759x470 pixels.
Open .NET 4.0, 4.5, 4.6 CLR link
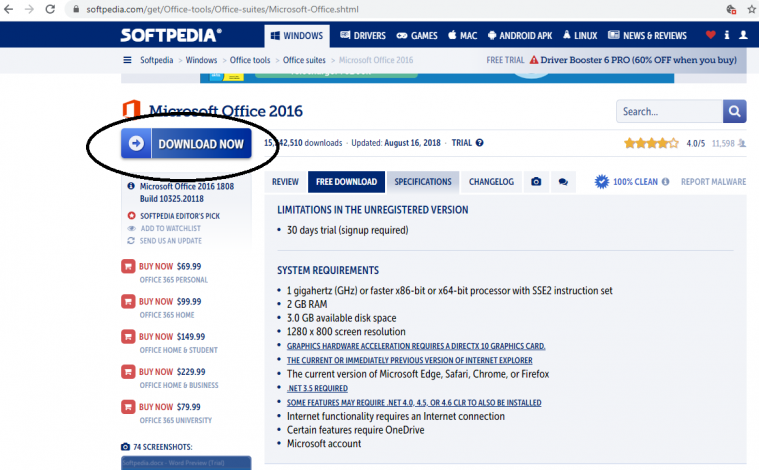coord(414,402)
